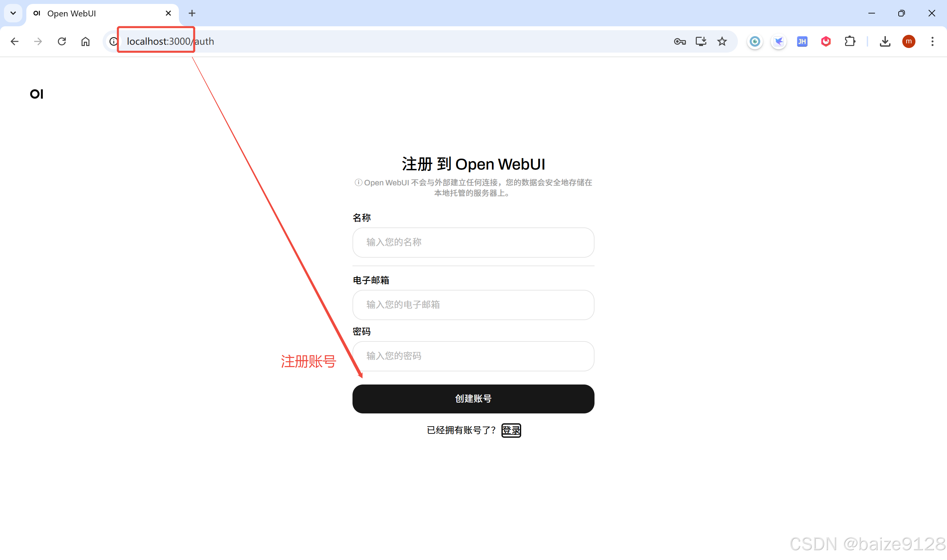Open the saved passwords key icon
947x560 pixels.
point(680,41)
